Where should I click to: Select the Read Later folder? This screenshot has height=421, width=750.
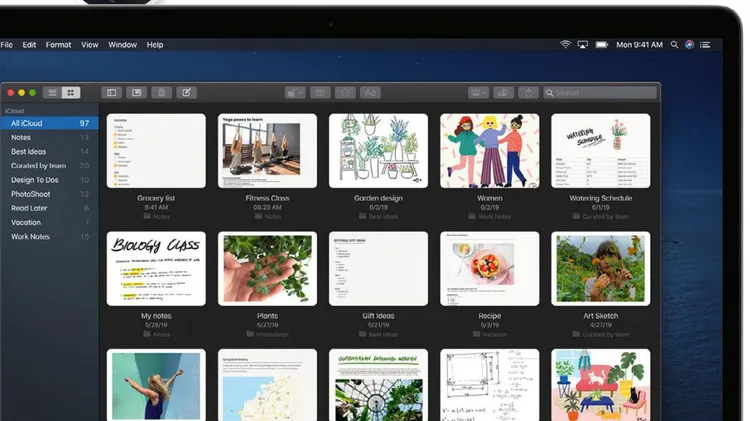pos(50,208)
